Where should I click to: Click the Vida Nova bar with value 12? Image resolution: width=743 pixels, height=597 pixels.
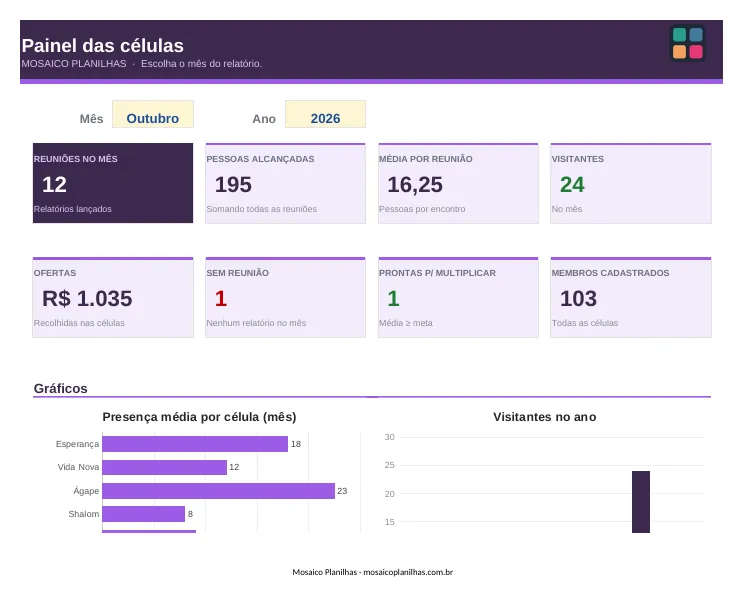(164, 467)
